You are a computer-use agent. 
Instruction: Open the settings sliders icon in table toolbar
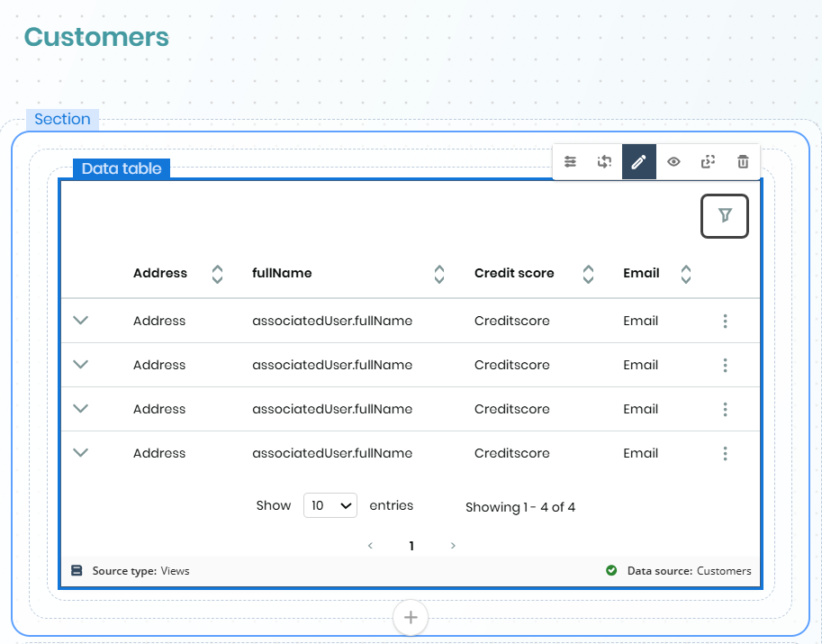[x=571, y=162]
